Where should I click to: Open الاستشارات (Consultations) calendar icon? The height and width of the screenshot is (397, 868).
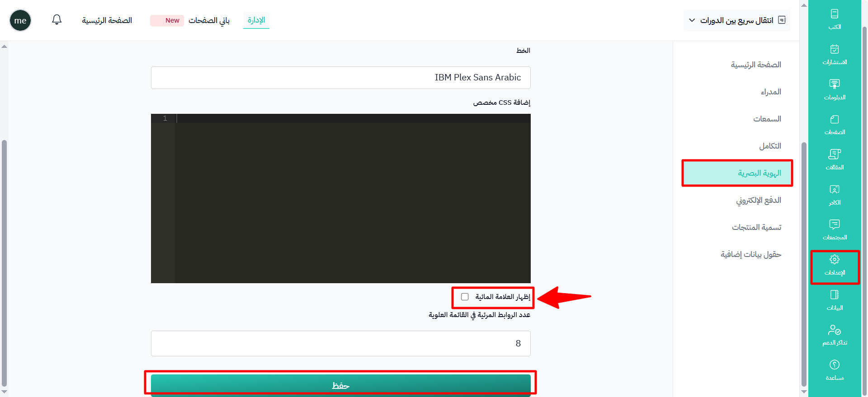coord(834,54)
